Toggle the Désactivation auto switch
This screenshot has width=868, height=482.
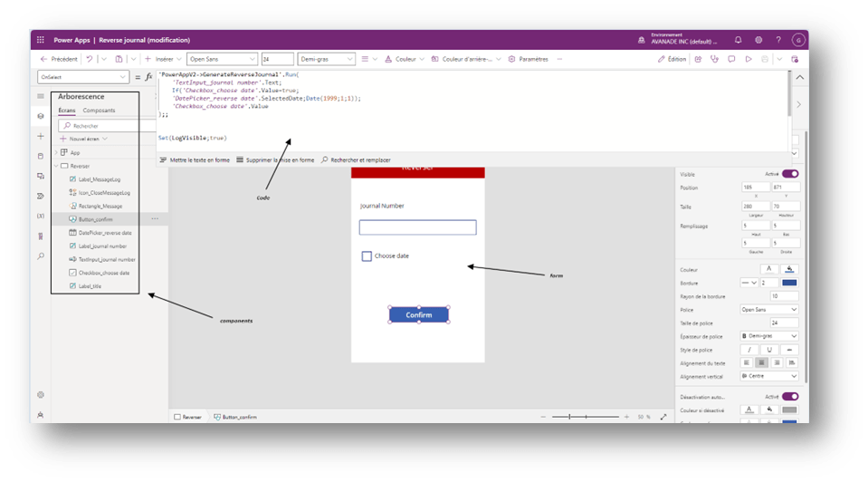(x=789, y=396)
